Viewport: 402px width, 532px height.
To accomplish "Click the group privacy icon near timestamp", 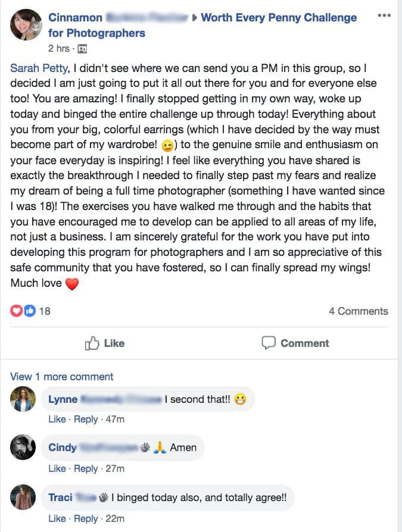I will tap(82, 49).
